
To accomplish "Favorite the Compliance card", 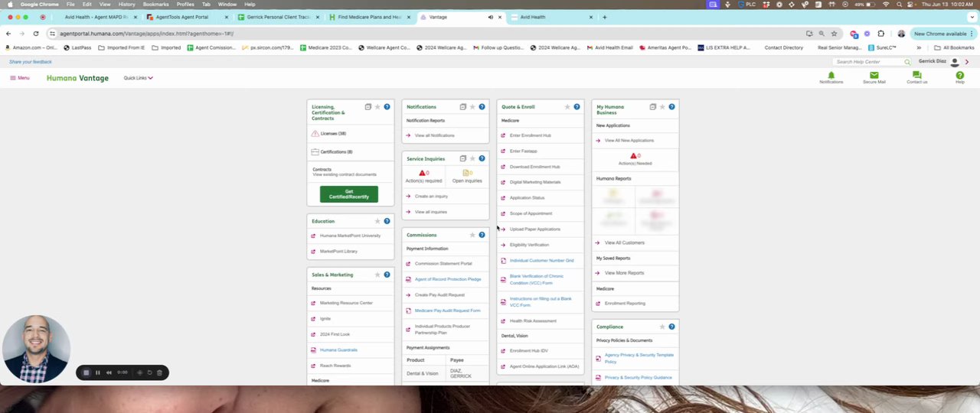I will [x=662, y=327].
